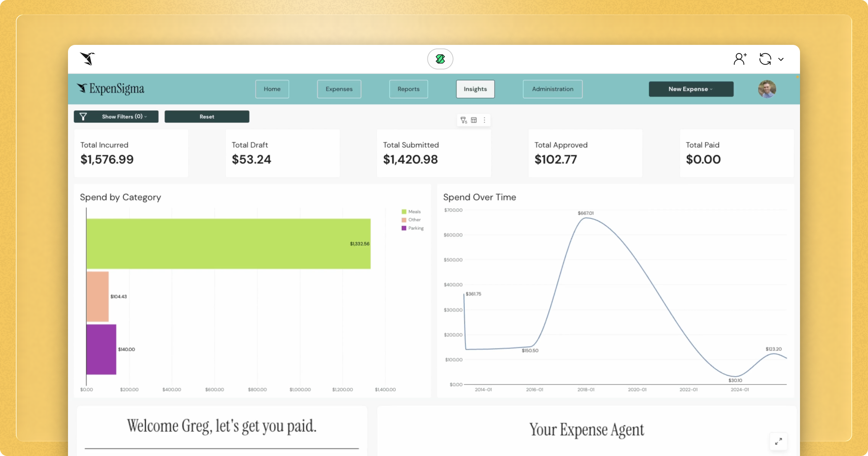Viewport: 868px width, 456px height.
Task: Open the green Sigma badge icon
Action: click(x=440, y=59)
